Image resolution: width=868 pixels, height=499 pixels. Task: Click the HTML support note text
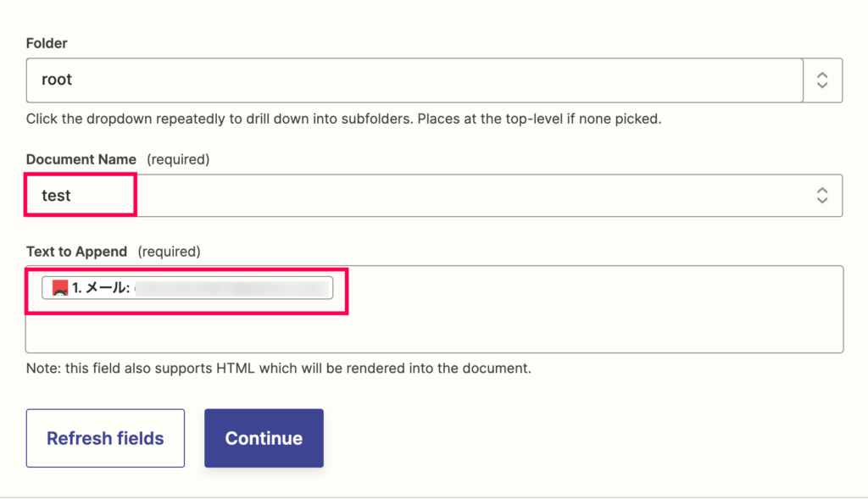click(278, 369)
